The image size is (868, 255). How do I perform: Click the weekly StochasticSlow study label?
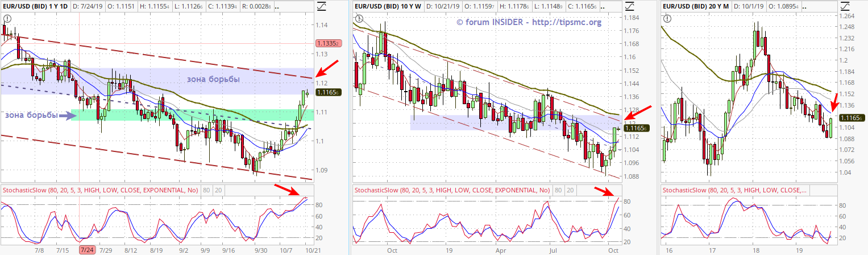[452, 190]
